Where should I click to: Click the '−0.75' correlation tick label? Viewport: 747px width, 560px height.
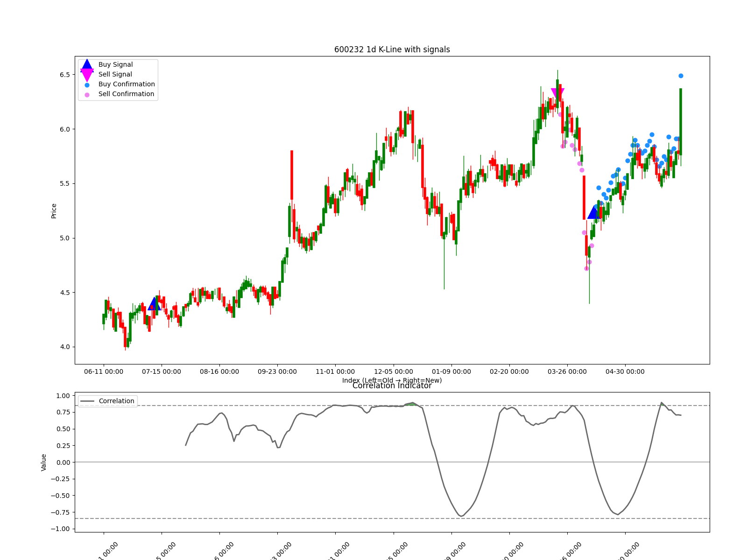click(x=61, y=512)
